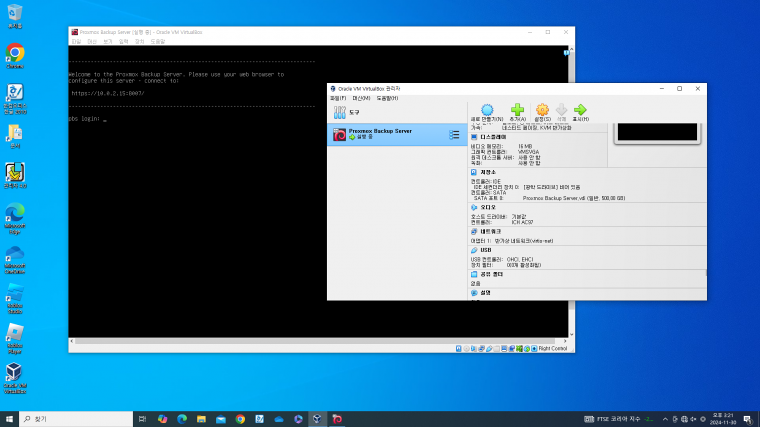Open the notification center on taskbar
Screen dimensions: 760x427
pos(748,419)
